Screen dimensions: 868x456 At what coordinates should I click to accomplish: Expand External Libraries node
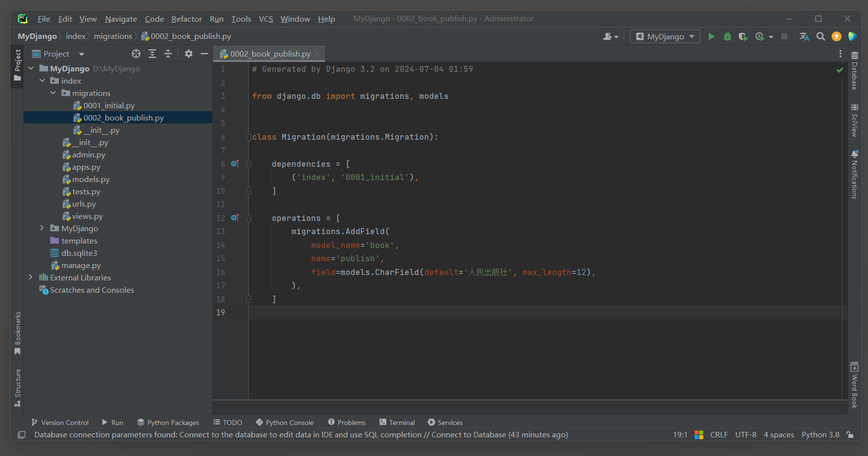30,277
